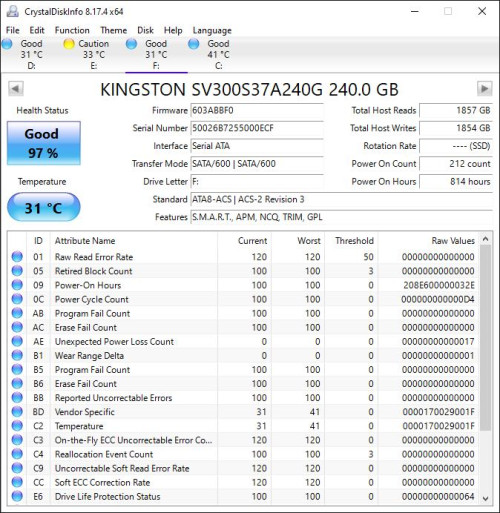
Task: Open the Function menu
Action: (x=72, y=30)
